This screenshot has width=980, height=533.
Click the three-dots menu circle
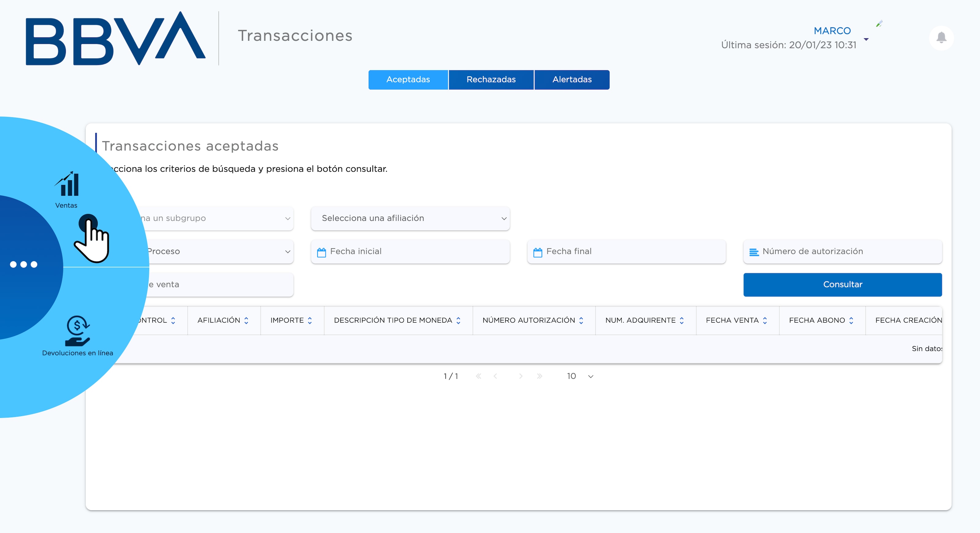24,264
